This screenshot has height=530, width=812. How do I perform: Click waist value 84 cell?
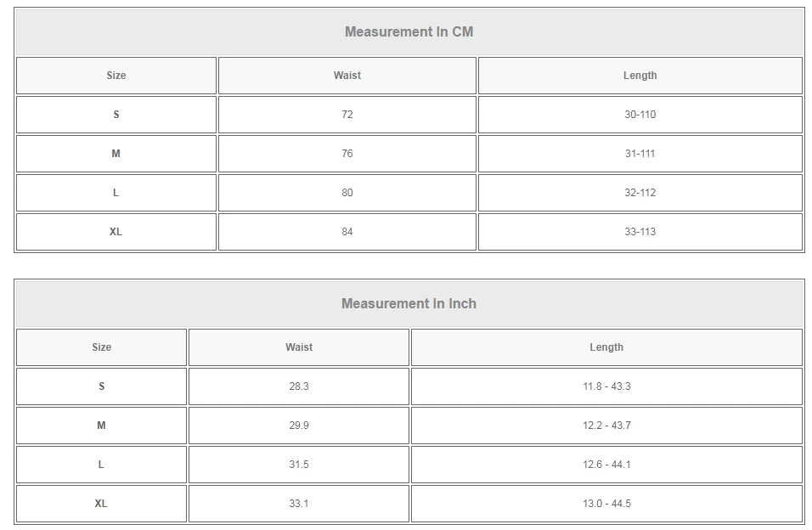(347, 232)
